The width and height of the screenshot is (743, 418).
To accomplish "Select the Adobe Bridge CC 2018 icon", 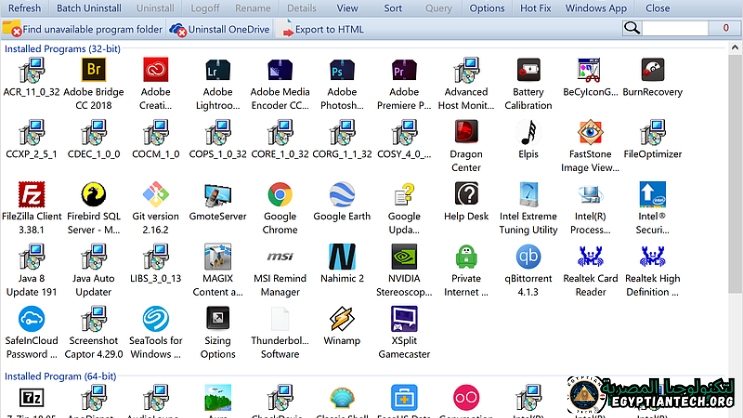I will [x=93, y=70].
